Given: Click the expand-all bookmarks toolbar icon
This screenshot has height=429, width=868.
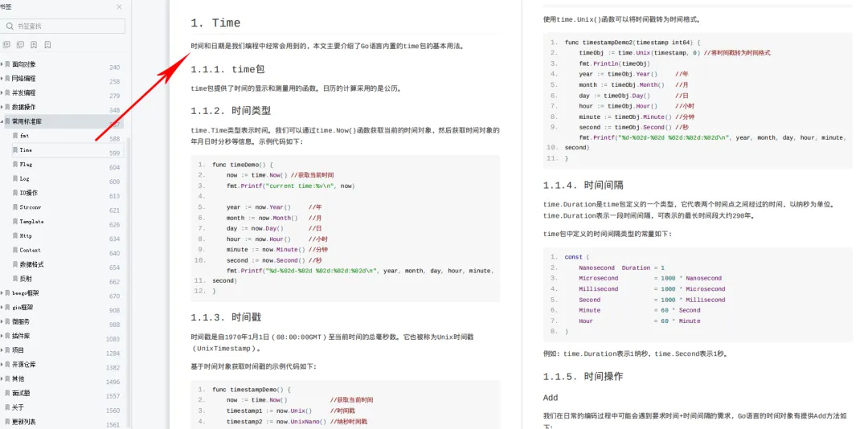Looking at the screenshot, I should [6, 45].
